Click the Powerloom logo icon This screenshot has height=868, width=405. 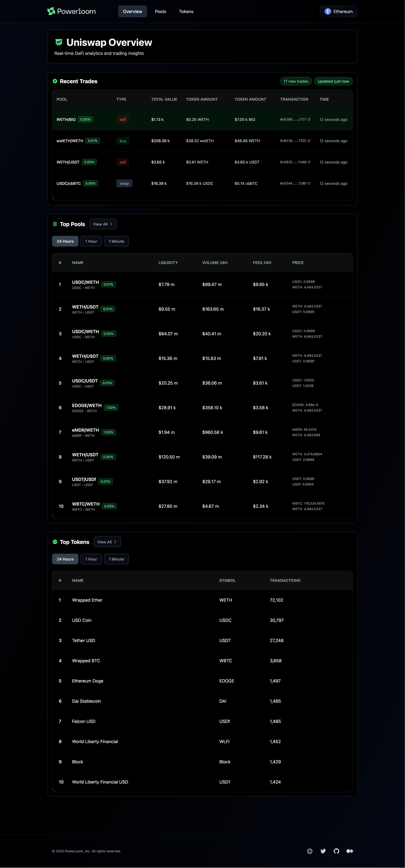(x=51, y=12)
